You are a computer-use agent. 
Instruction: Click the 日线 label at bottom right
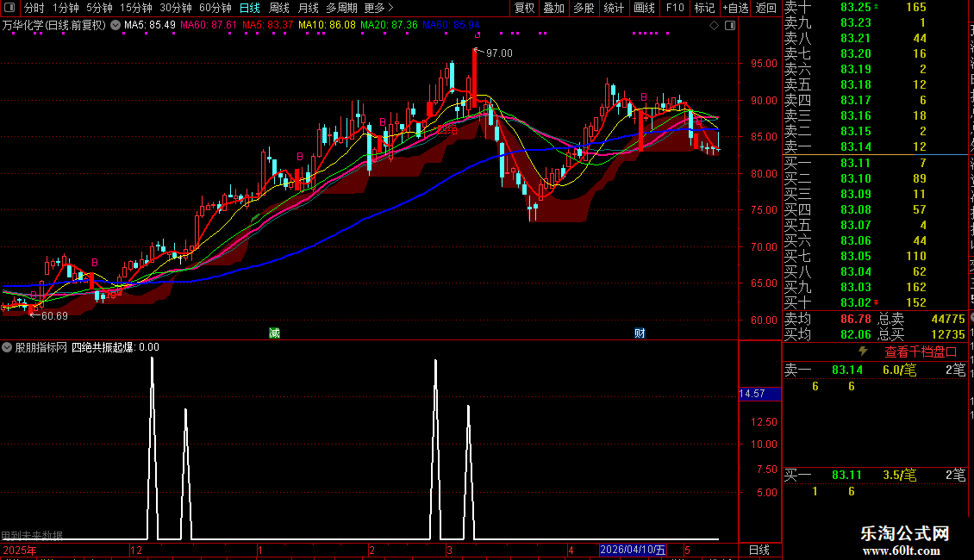pyautogui.click(x=759, y=550)
